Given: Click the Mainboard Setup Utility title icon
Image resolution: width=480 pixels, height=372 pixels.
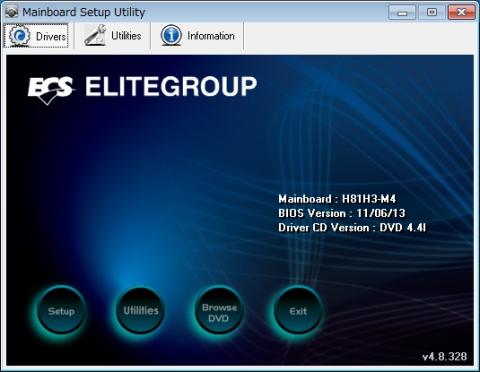Looking at the screenshot, I should click(12, 12).
